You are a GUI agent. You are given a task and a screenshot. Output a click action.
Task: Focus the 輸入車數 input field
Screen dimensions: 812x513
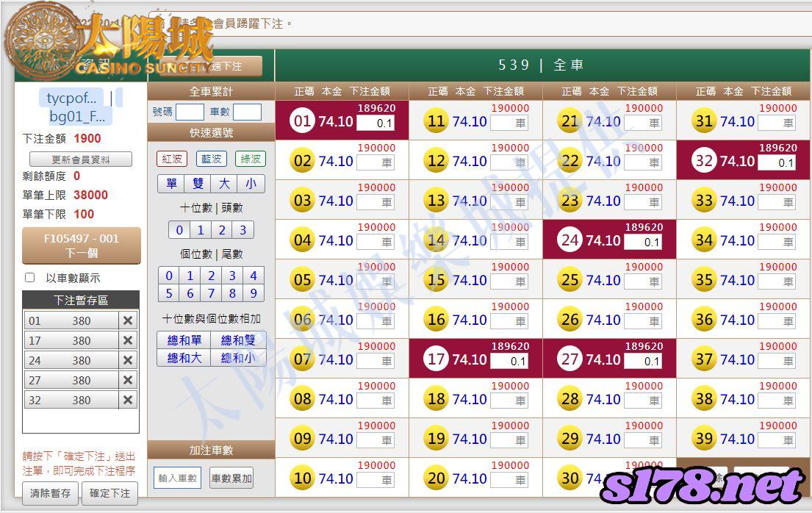178,478
